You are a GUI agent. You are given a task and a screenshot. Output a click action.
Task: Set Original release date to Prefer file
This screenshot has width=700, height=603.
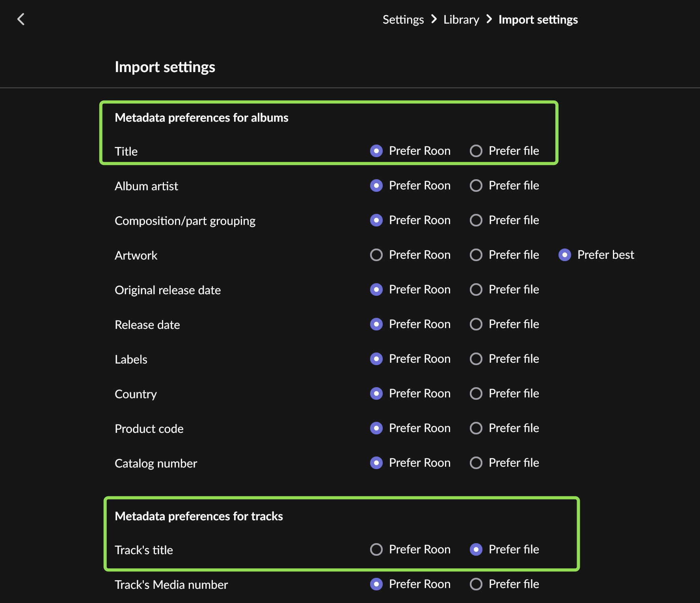click(476, 289)
